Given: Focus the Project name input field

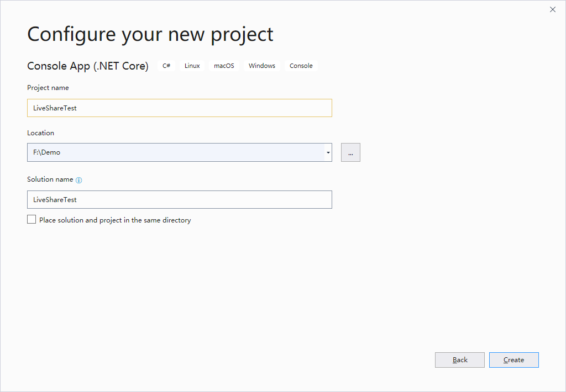Looking at the screenshot, I should coord(180,108).
